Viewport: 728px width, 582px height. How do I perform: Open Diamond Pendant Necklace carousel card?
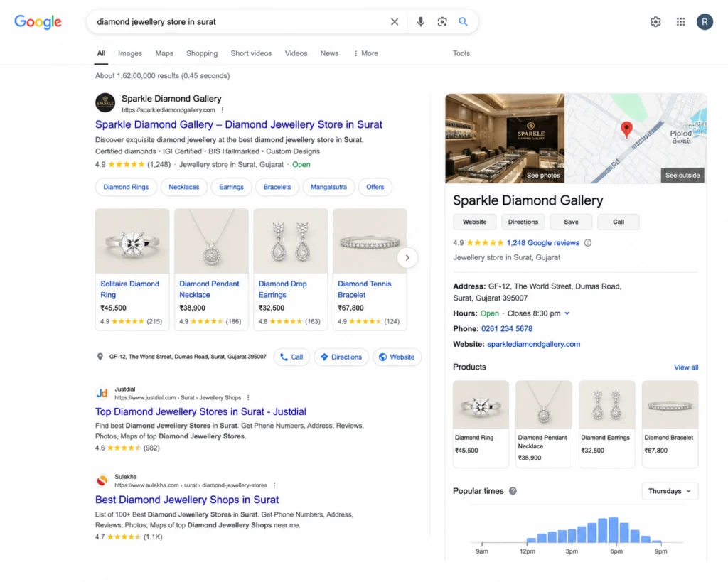point(211,269)
